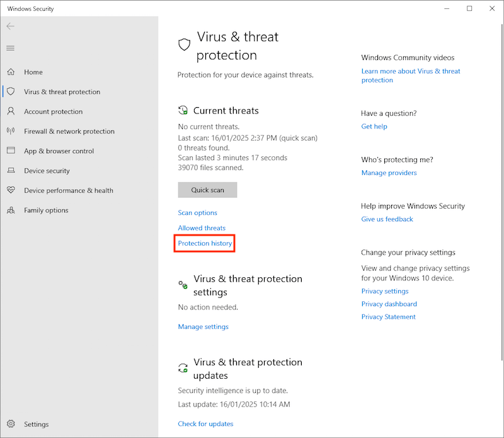Viewport: 504px width, 438px height.
Task: Select Firewall & network protection
Action: [x=69, y=131]
